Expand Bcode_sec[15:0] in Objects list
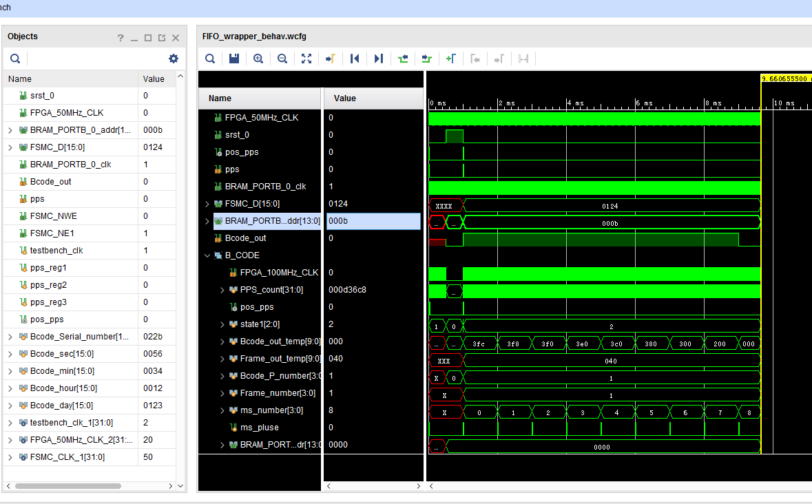This screenshot has height=504, width=812. 10,354
